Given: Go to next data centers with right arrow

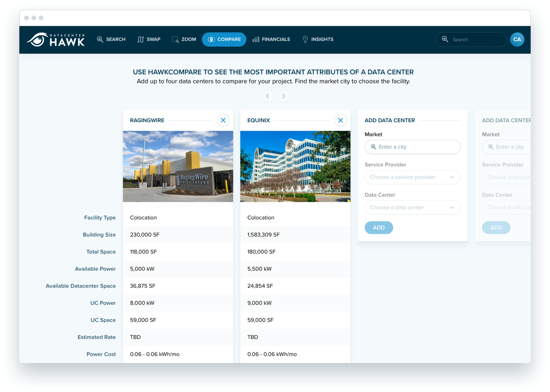Looking at the screenshot, I should click(x=283, y=96).
